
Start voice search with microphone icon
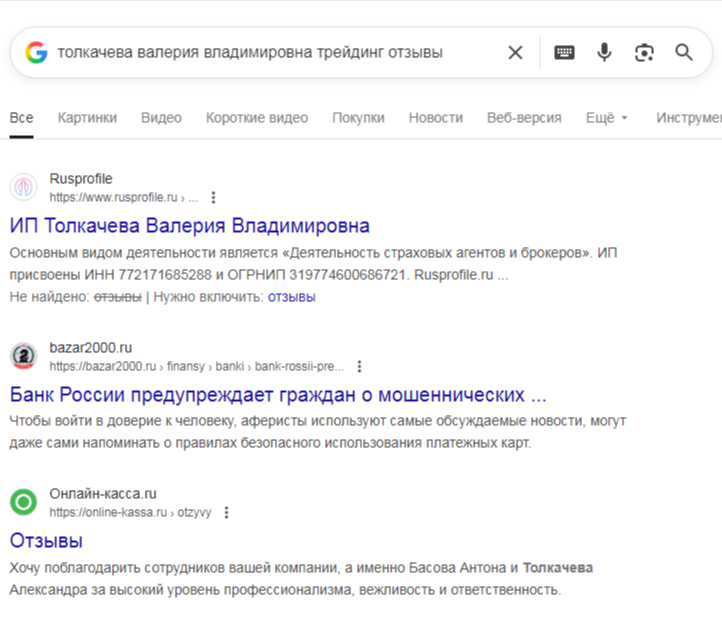604,52
